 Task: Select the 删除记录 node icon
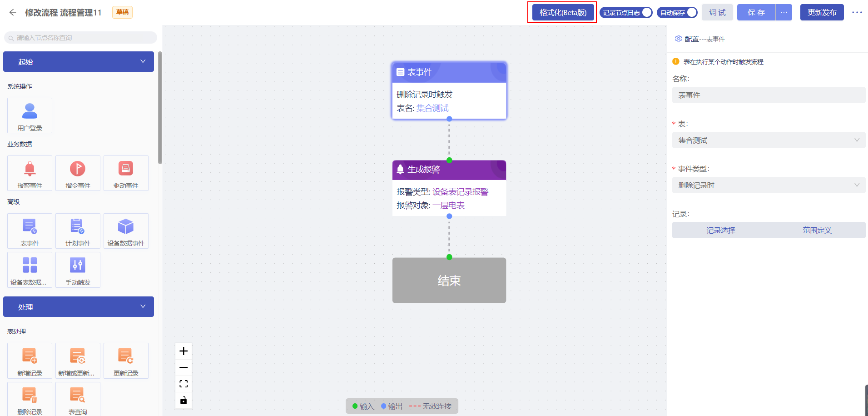point(30,399)
